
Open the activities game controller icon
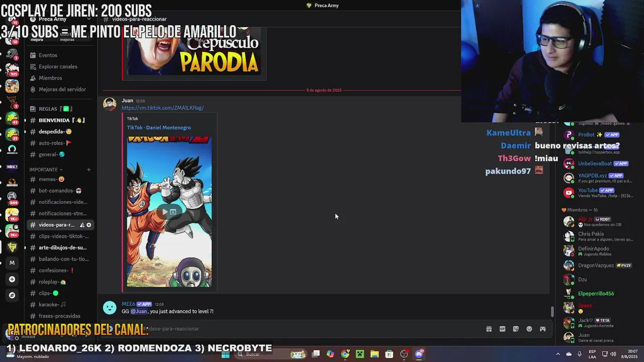[x=543, y=329]
